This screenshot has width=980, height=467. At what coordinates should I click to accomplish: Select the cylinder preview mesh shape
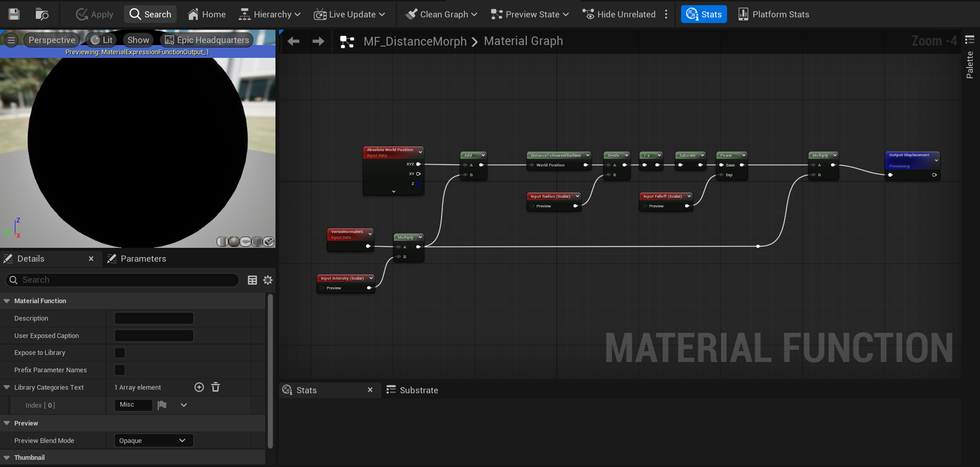[222, 241]
